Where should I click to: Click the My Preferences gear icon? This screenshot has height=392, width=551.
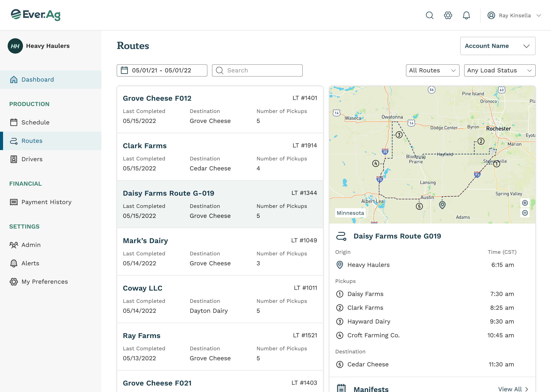click(x=14, y=281)
